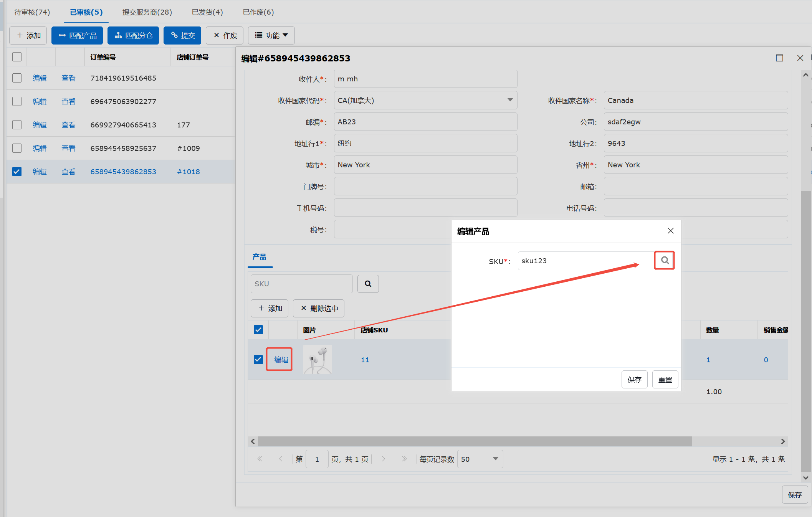Expand the Functions dropdown menu
Image resolution: width=812 pixels, height=517 pixels.
(x=271, y=36)
